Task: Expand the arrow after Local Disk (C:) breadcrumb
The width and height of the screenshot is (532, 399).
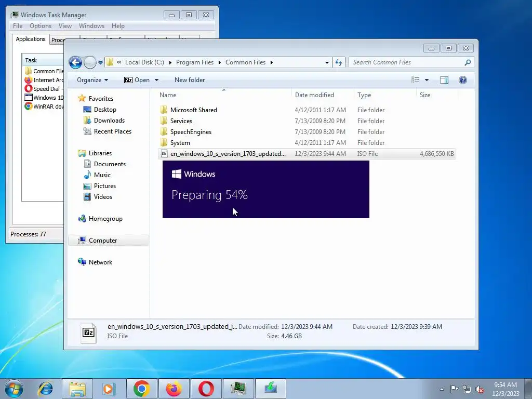Action: [x=170, y=62]
